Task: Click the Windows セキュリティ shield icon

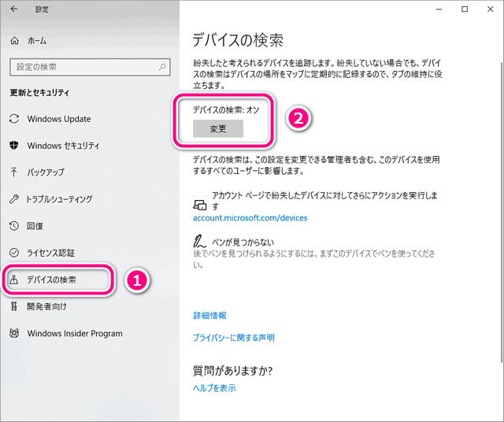Action: [14, 146]
